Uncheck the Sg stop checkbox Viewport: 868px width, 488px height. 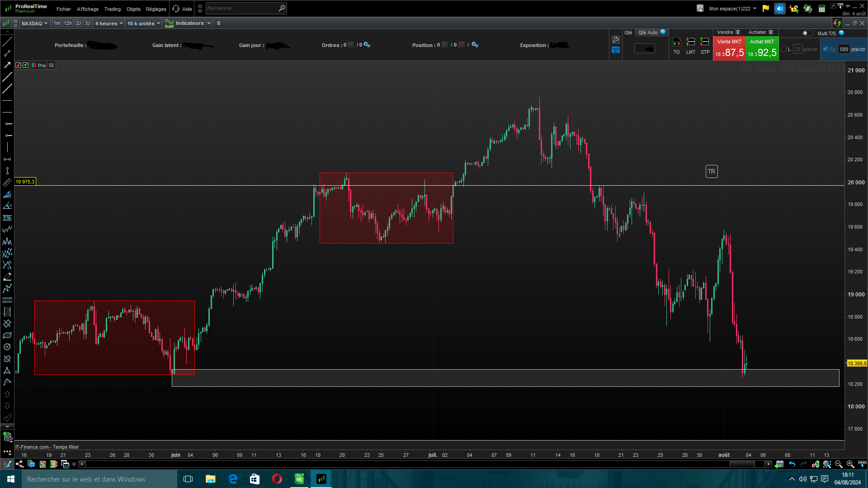(x=826, y=49)
